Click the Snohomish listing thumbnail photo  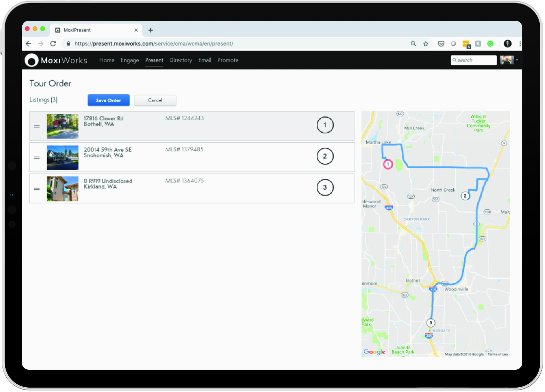tap(63, 158)
